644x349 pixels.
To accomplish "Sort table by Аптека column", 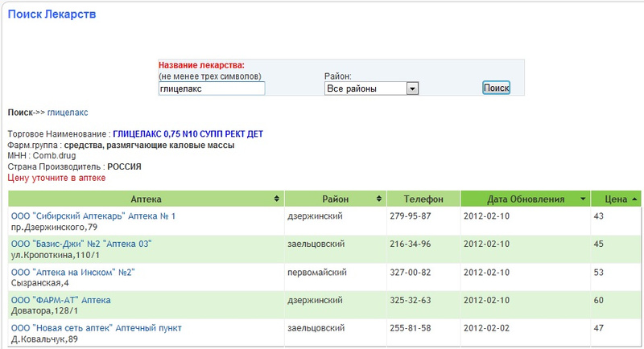I will pos(146,199).
